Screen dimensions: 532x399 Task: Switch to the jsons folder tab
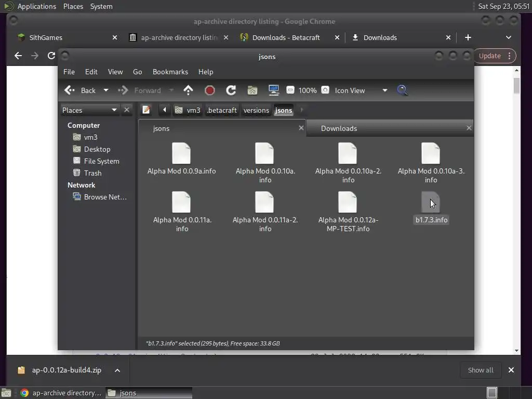pos(221,128)
